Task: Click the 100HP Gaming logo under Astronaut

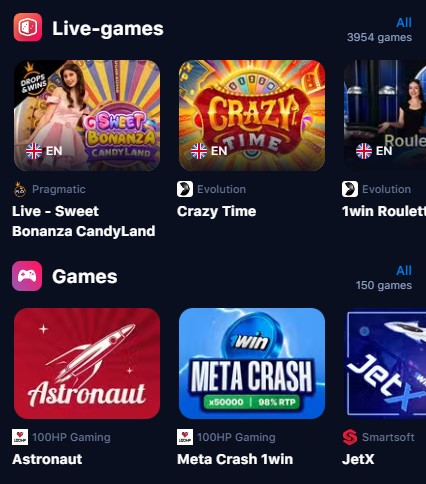Action: click(x=20, y=437)
